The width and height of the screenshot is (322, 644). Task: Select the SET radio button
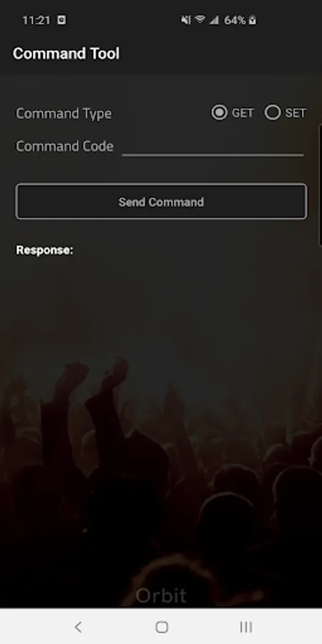[273, 112]
